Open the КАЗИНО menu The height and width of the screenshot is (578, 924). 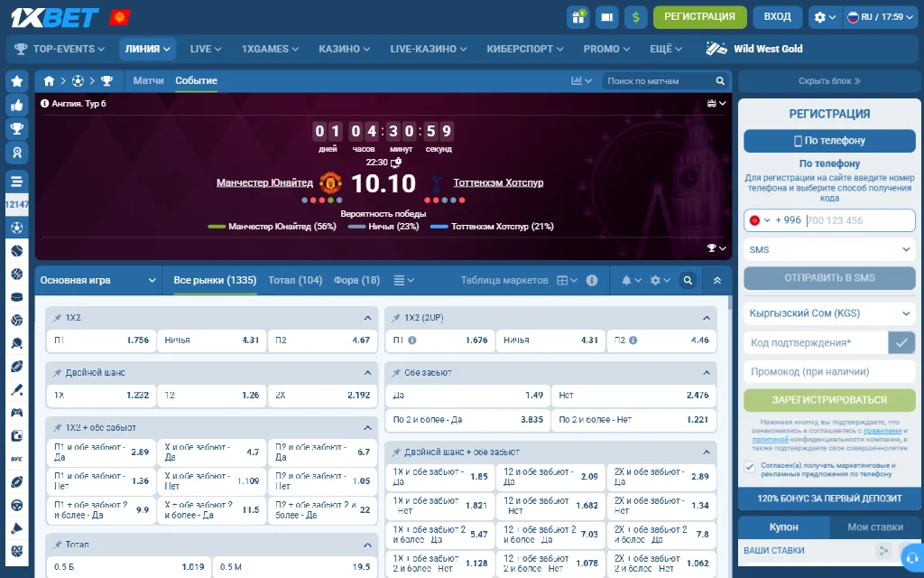tap(344, 49)
